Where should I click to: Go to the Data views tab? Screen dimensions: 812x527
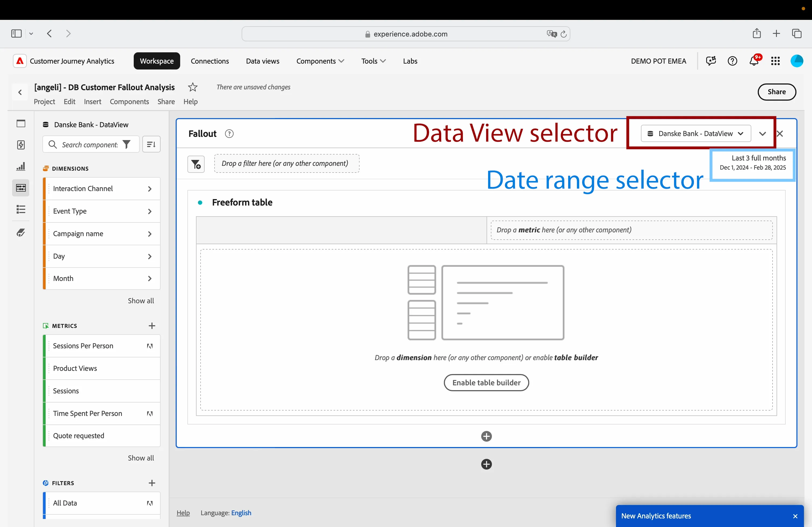click(x=262, y=61)
